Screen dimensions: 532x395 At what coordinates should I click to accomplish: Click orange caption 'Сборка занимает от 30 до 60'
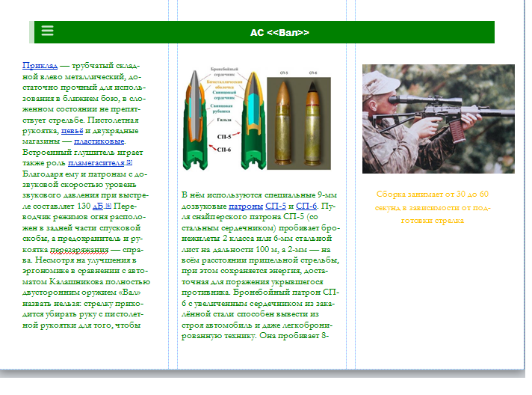[x=433, y=195]
